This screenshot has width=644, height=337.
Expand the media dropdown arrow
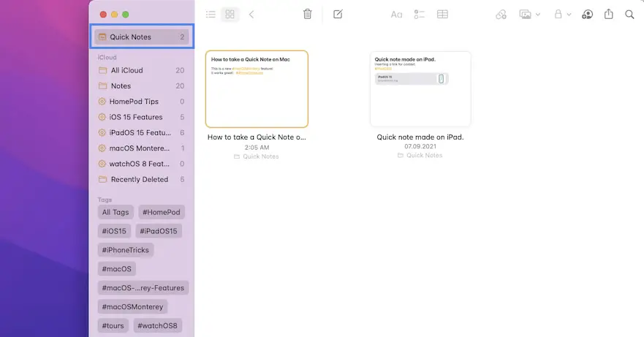(x=537, y=15)
